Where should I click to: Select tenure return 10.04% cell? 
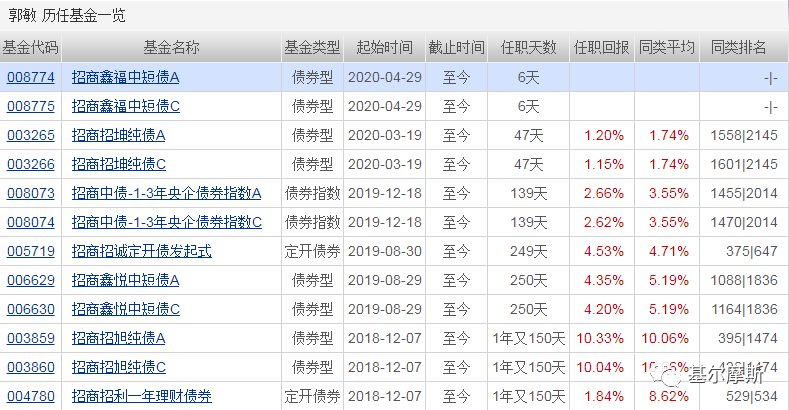[600, 367]
